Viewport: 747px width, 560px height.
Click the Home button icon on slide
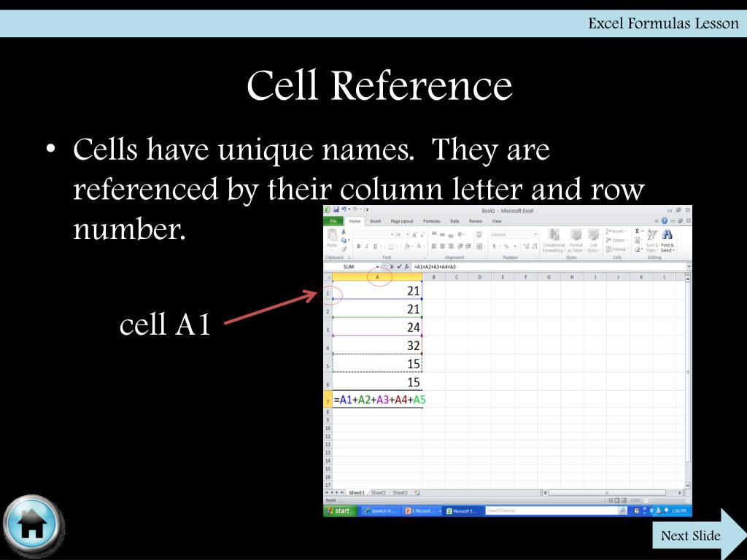point(32,525)
